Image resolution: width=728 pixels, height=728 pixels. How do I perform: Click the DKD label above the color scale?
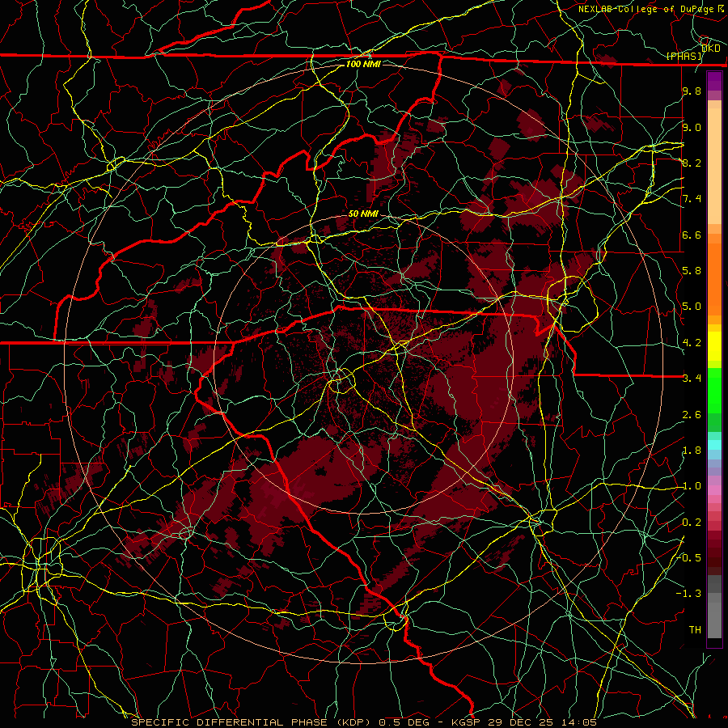[711, 49]
